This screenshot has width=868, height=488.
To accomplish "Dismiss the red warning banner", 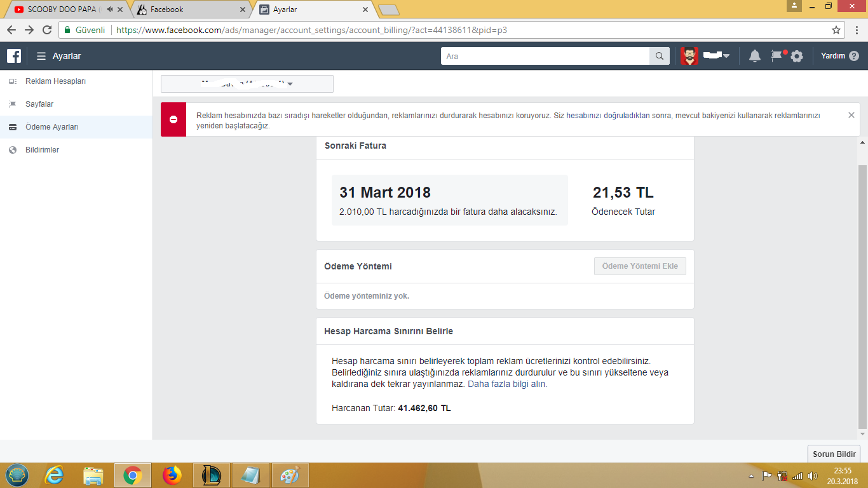I will pos(851,115).
